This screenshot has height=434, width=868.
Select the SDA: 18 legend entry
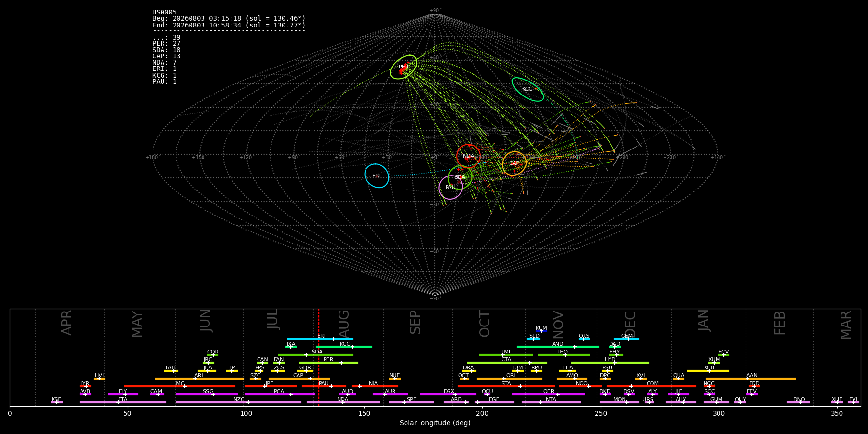pos(166,50)
